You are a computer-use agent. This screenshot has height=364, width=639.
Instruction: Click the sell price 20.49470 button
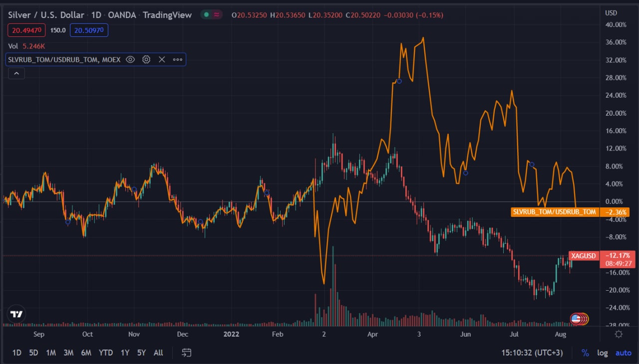point(27,30)
